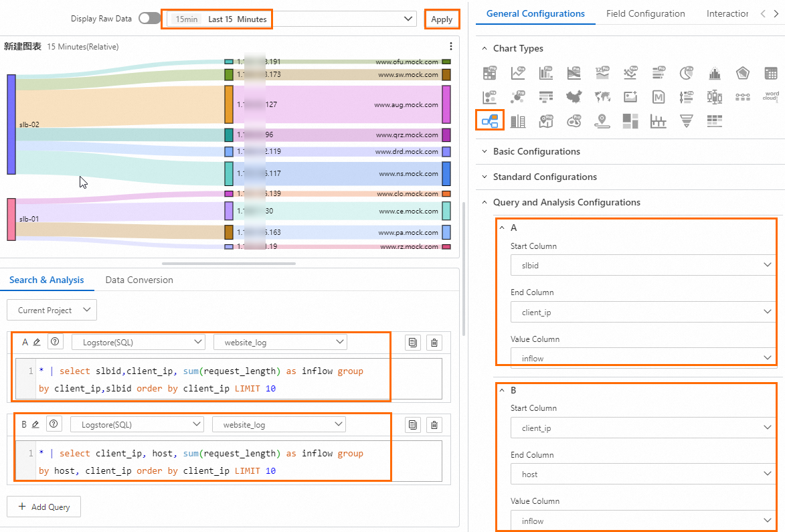The width and height of the screenshot is (785, 532).
Task: Open query A's Logstore(SQL) source type dropdown
Action: tap(138, 343)
